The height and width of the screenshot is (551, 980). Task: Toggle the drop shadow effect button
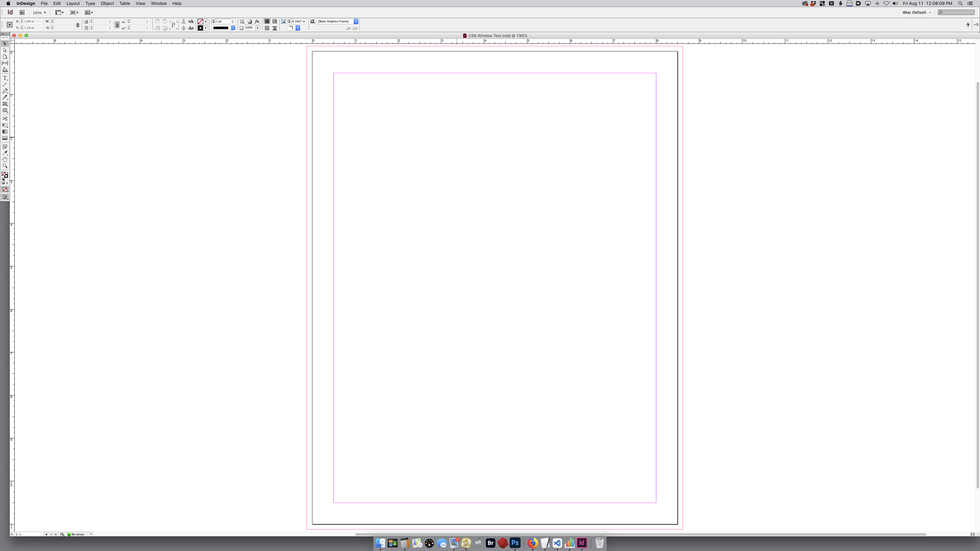pyautogui.click(x=250, y=22)
